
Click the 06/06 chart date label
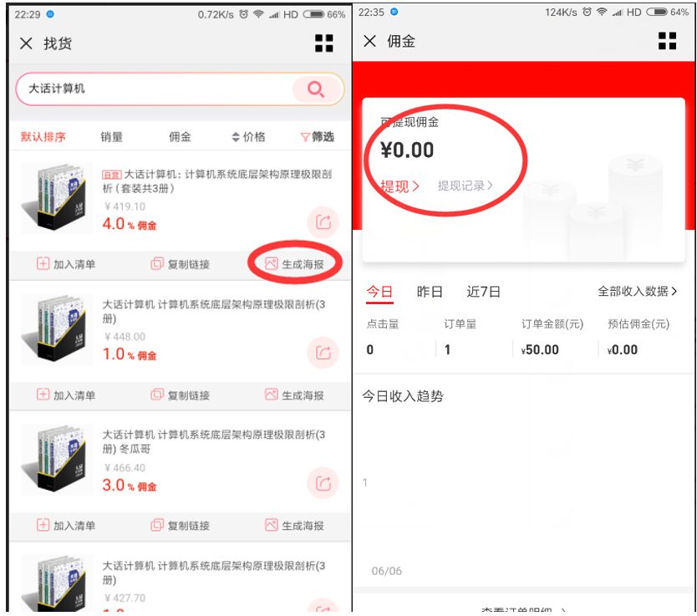[386, 571]
